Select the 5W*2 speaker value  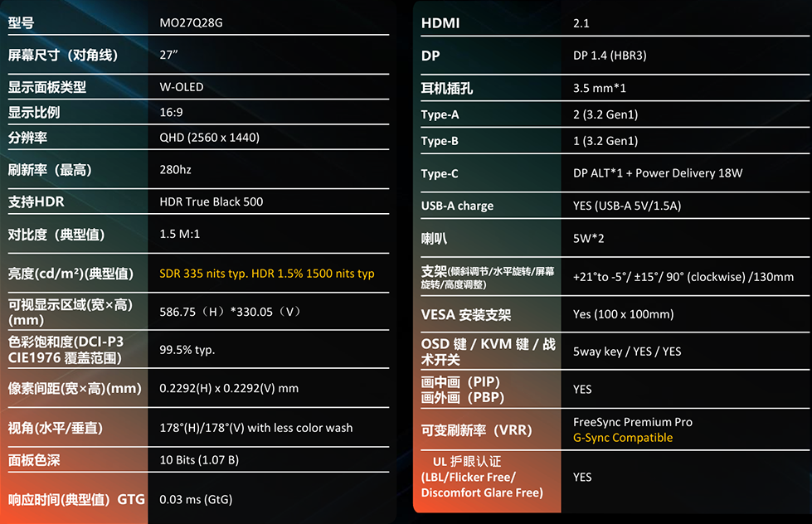[x=589, y=238]
